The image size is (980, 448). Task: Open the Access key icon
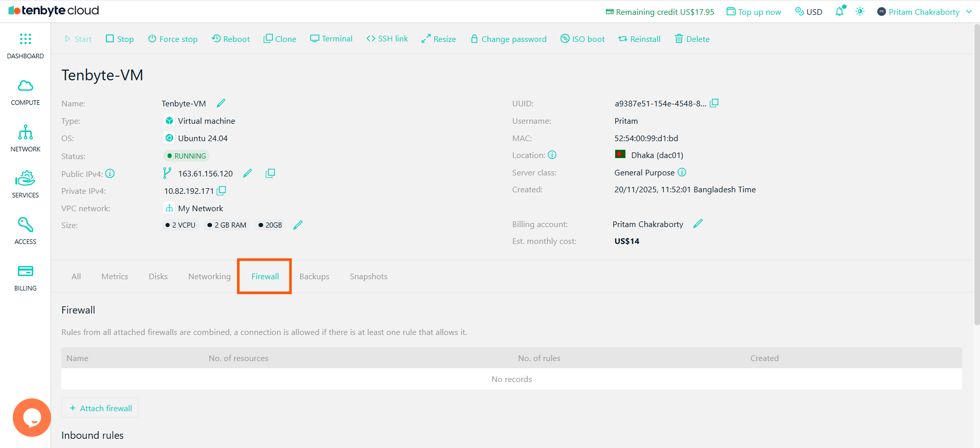pyautogui.click(x=26, y=225)
